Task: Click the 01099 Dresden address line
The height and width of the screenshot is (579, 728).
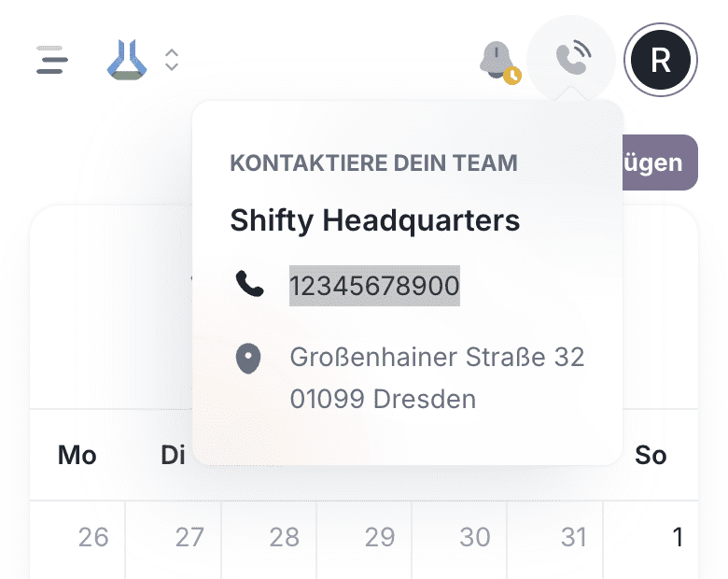Action: point(383,400)
